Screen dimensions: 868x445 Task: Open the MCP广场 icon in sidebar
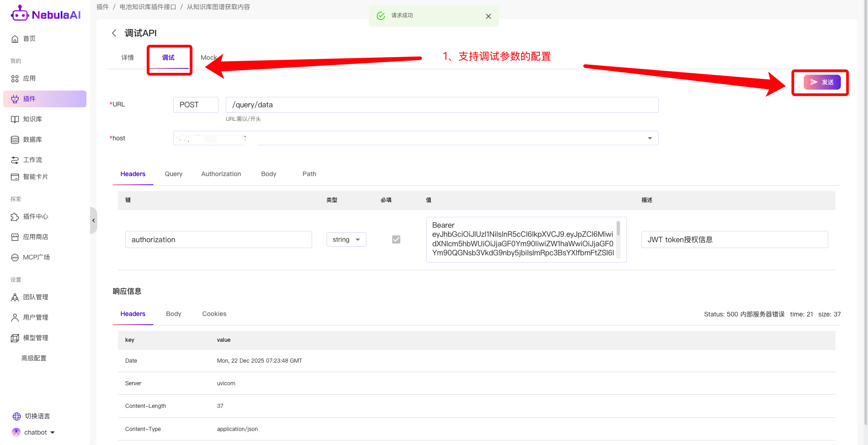pos(15,258)
